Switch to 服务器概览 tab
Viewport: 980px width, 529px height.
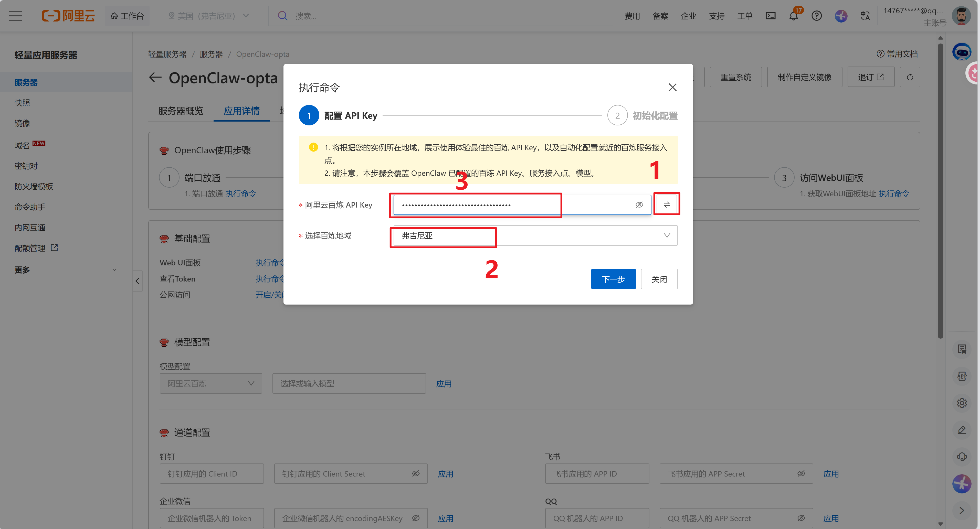click(181, 111)
